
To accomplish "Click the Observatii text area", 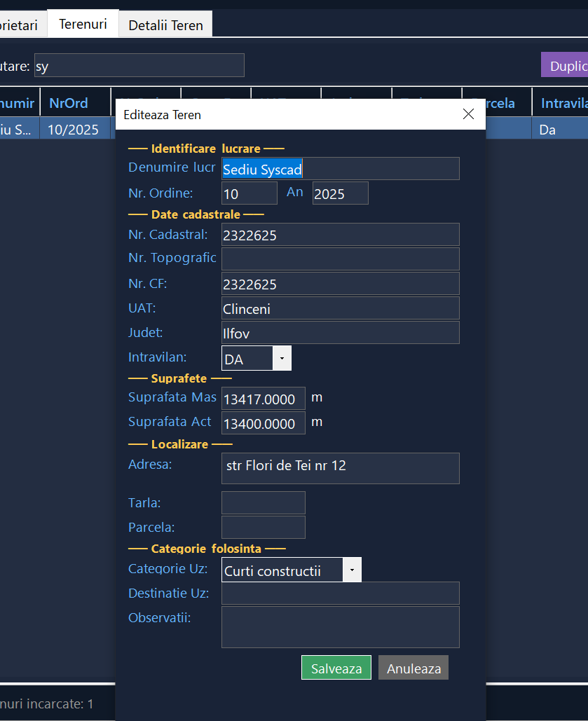I will [340, 626].
